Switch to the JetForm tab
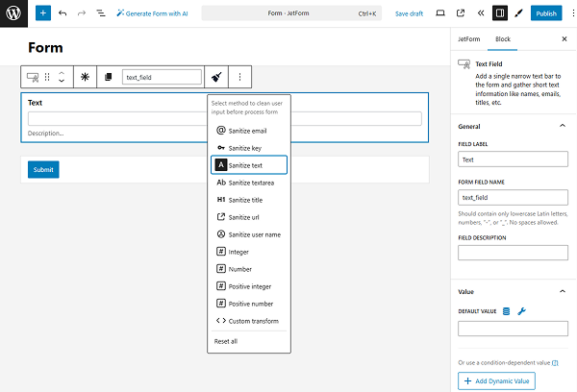This screenshot has width=577, height=392. tap(468, 39)
